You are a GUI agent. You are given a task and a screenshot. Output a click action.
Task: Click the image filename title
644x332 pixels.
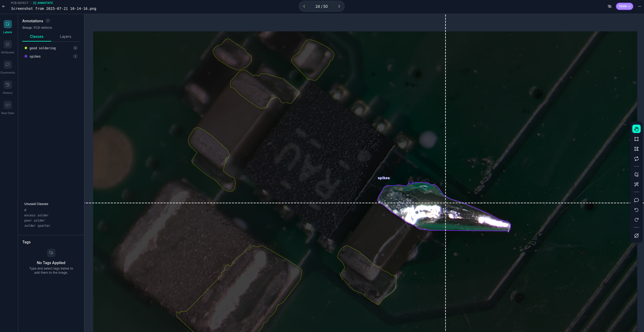[x=54, y=9]
